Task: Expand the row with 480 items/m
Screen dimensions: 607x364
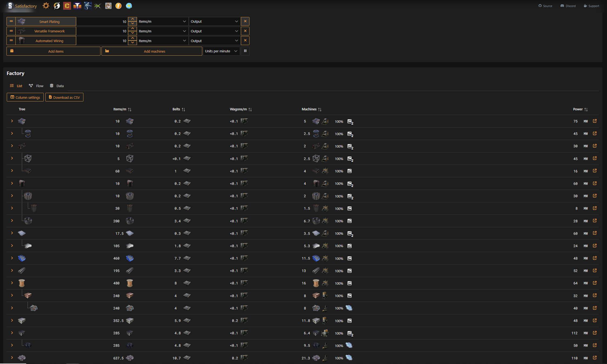Action: 12,283
